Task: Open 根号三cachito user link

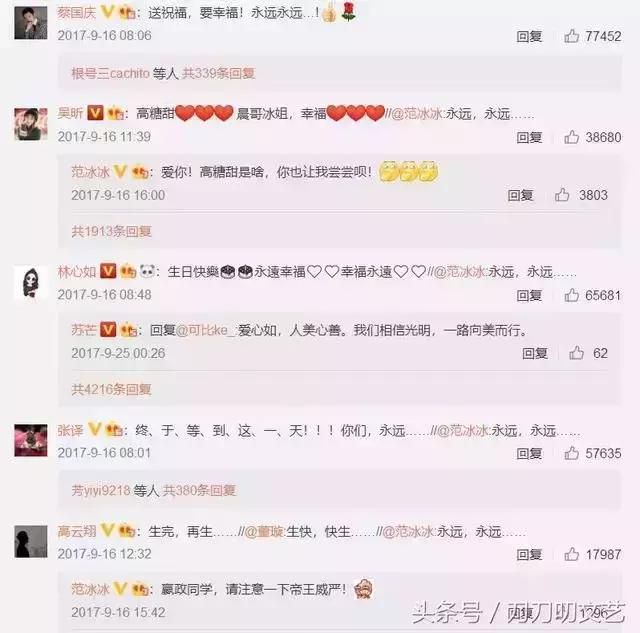Action: pyautogui.click(x=111, y=73)
